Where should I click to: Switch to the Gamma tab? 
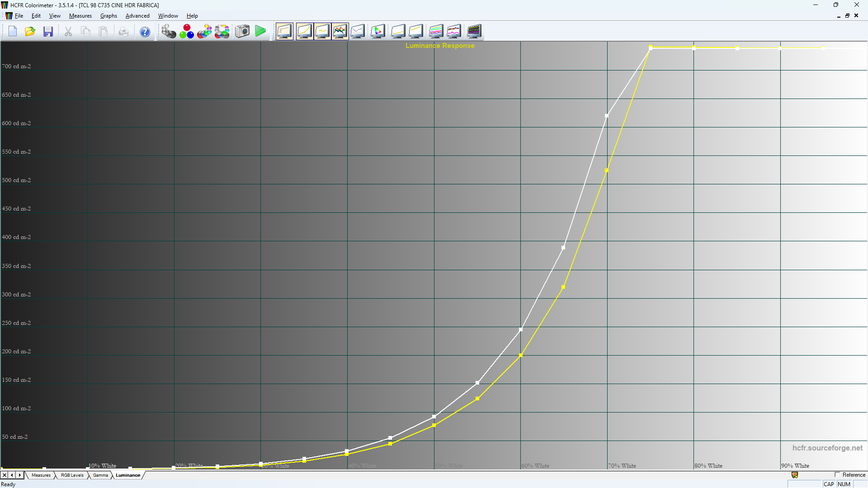100,475
